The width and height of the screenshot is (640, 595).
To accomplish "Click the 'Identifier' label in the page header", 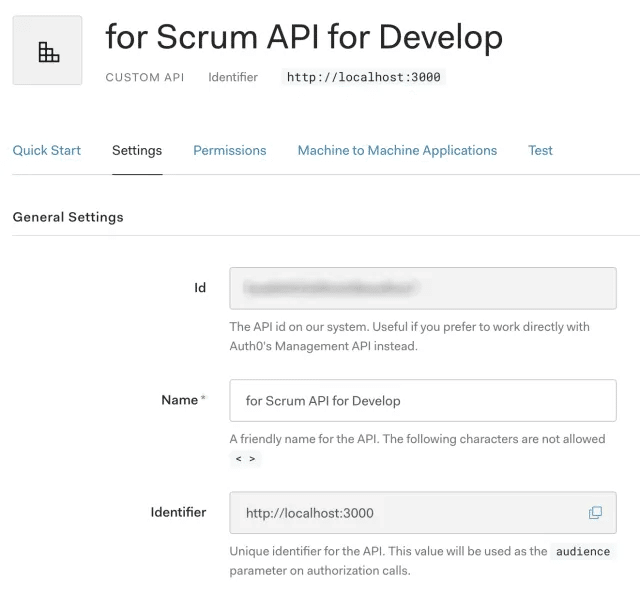I will coord(233,77).
